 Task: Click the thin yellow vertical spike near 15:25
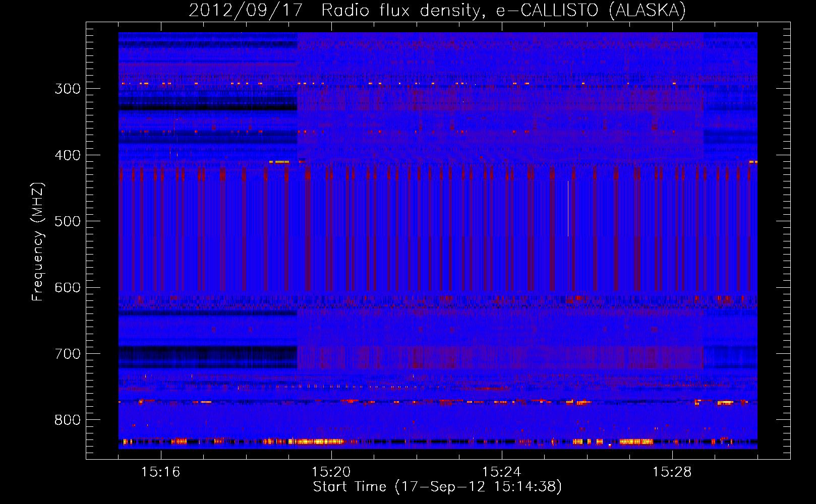click(568, 209)
